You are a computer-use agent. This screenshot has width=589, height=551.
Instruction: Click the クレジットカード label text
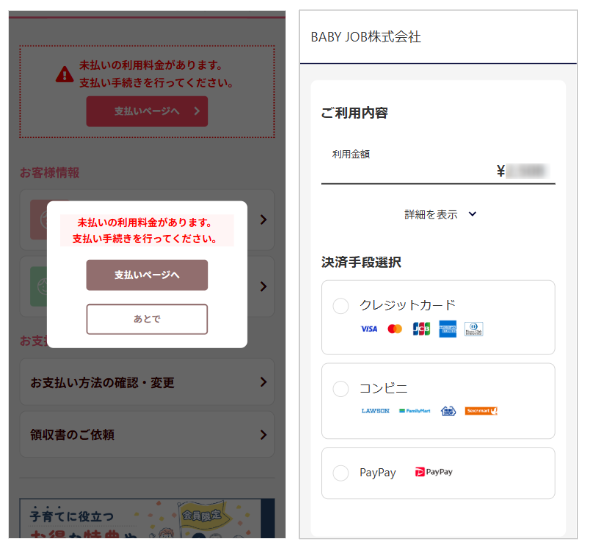coord(408,305)
